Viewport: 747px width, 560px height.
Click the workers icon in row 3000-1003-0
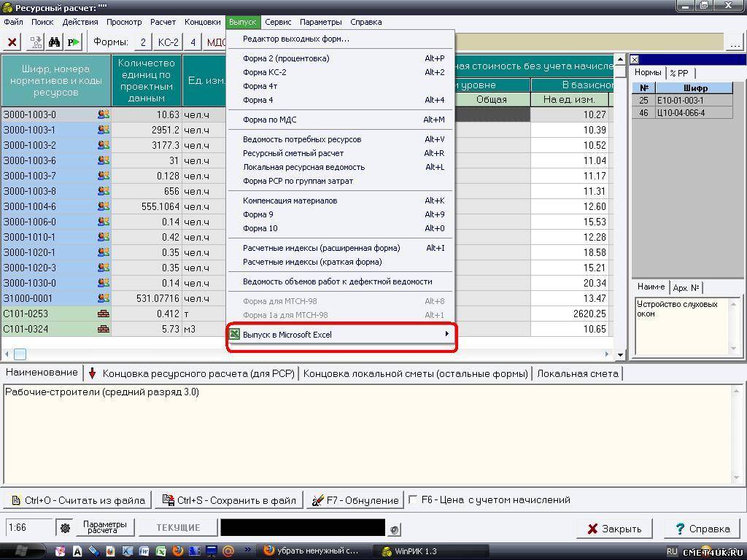click(x=103, y=114)
